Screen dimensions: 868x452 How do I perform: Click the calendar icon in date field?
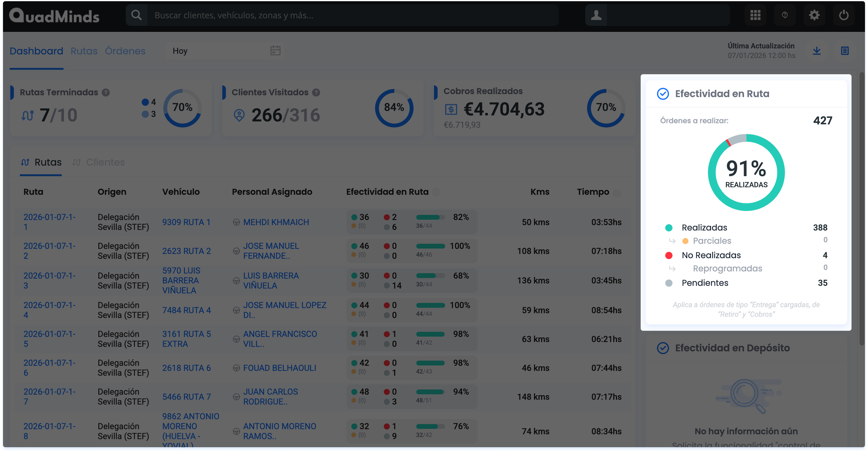[x=275, y=51]
